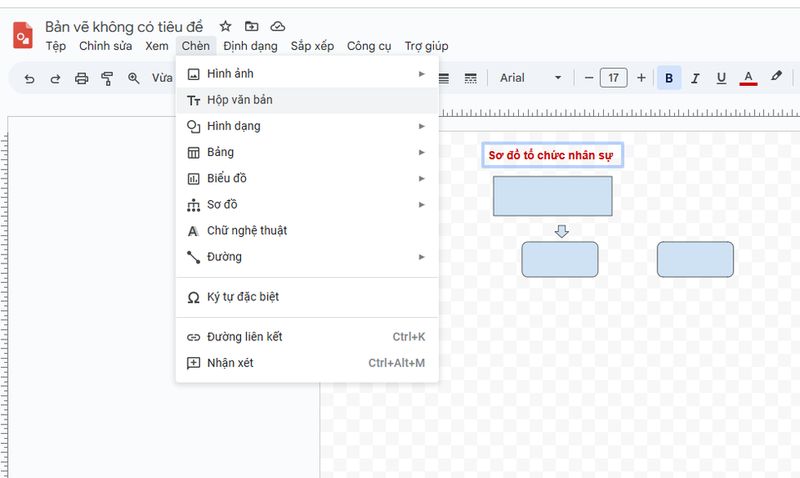Print the drawing
Viewport: 800px width, 478px height.
point(82,79)
